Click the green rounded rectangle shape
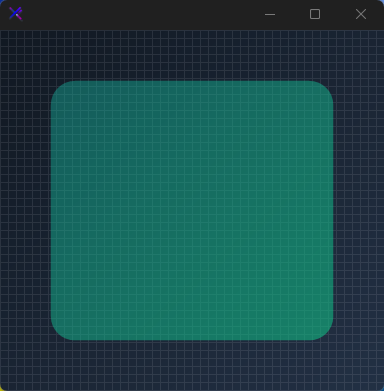The width and height of the screenshot is (384, 391). (192, 210)
